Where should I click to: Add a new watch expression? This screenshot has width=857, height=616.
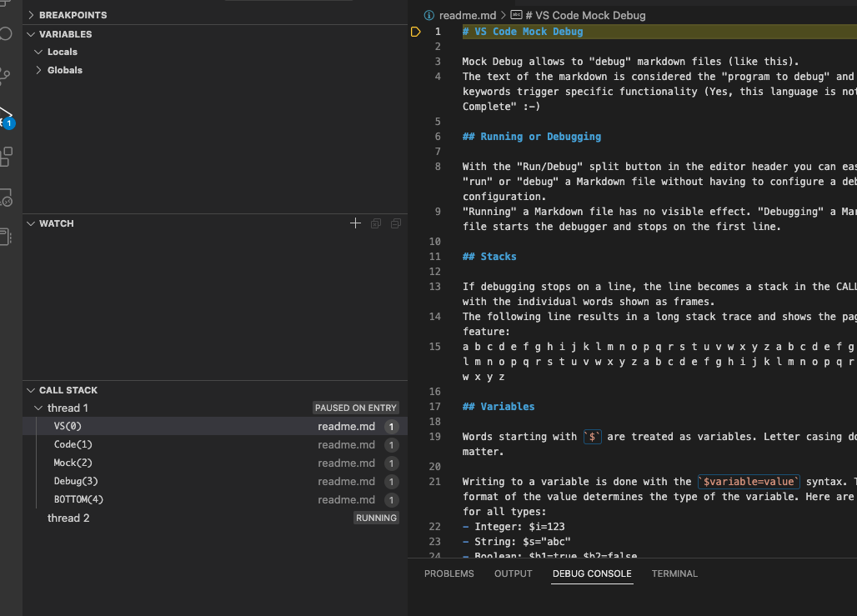355,223
